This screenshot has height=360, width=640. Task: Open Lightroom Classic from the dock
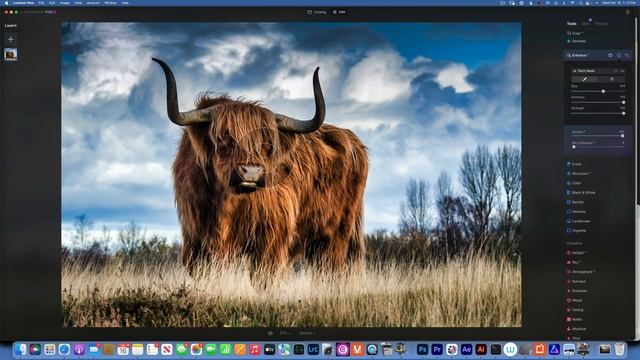coord(313,349)
